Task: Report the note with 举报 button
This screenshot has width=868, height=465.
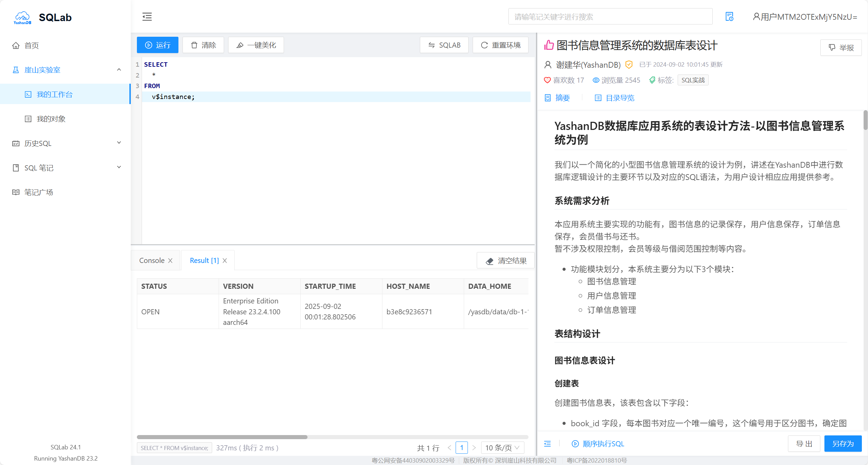Action: coord(841,48)
